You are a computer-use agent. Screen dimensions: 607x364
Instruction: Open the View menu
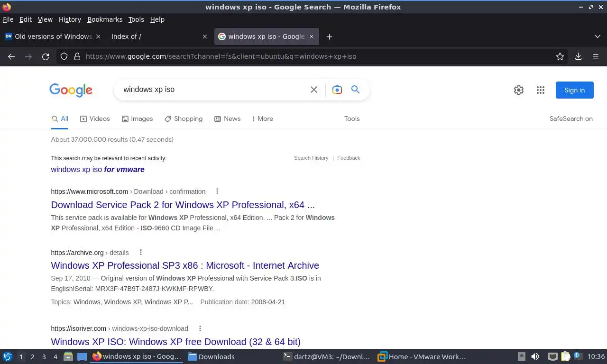point(45,19)
